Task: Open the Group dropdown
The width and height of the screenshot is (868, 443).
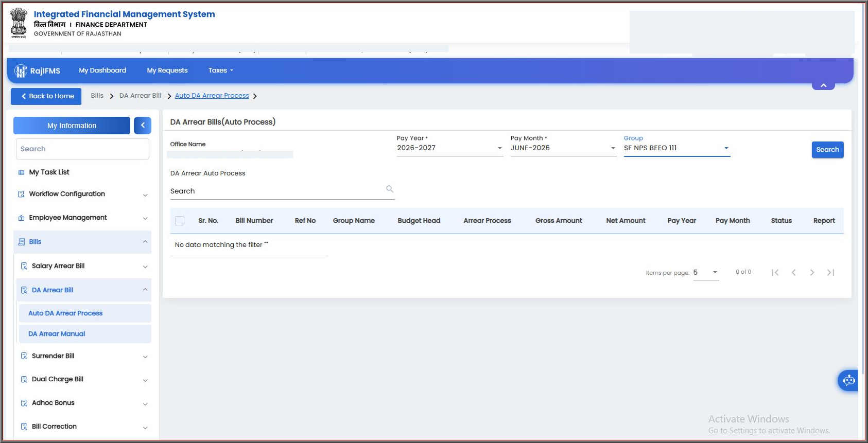Action: coord(676,148)
